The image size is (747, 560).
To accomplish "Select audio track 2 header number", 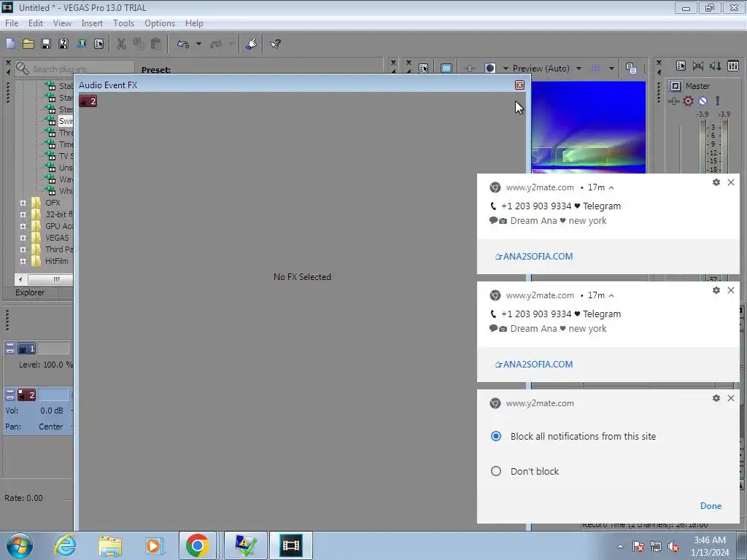I will (x=27, y=394).
